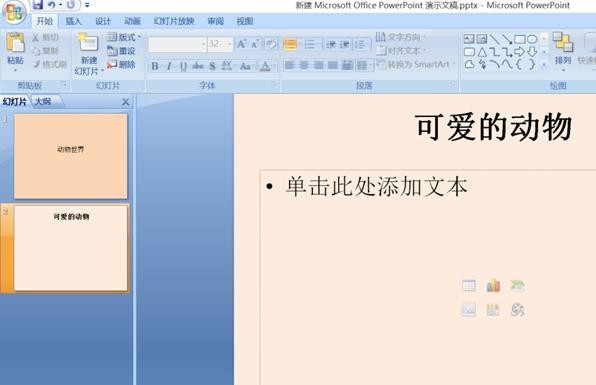
Task: Open the line spacing dropdown
Action: click(x=361, y=44)
